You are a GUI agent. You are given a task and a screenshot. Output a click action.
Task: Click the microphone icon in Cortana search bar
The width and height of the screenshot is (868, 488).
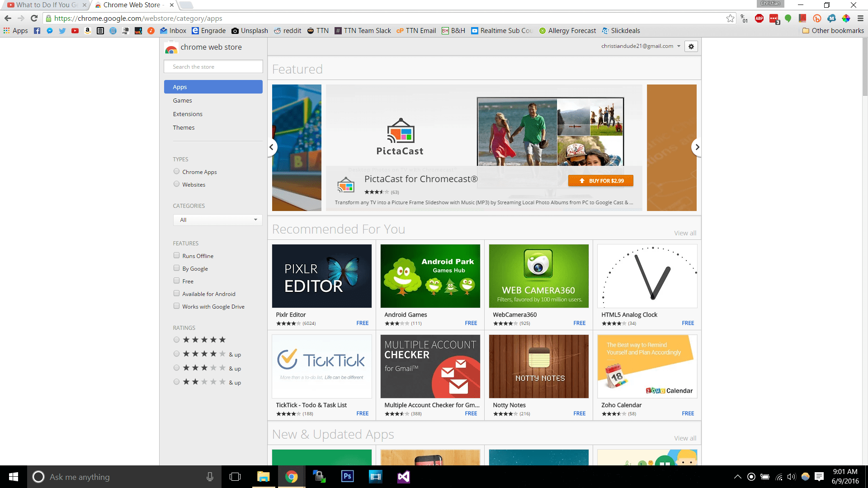coord(209,477)
